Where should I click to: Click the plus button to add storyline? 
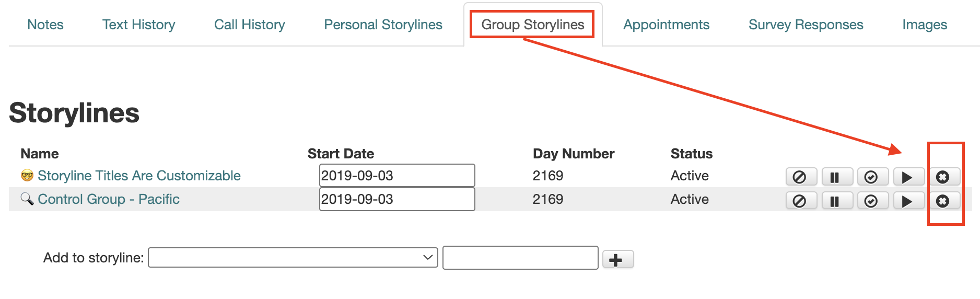[x=617, y=260]
